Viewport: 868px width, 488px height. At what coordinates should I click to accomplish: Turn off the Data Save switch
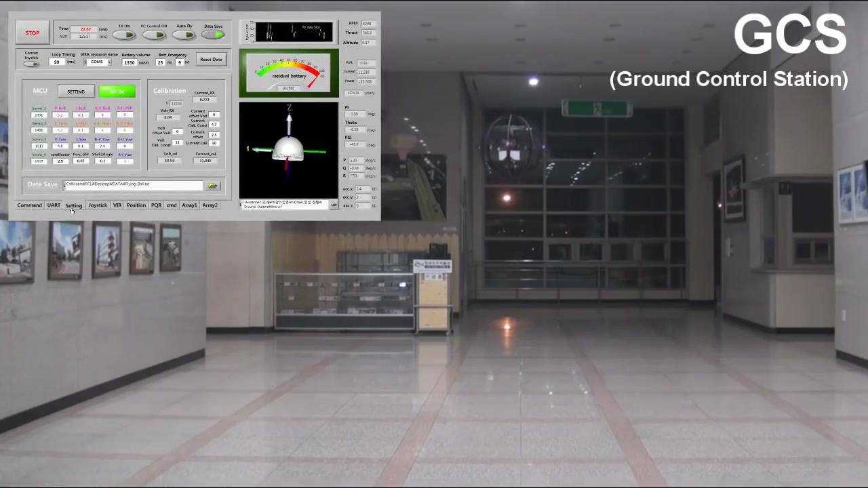tap(213, 35)
